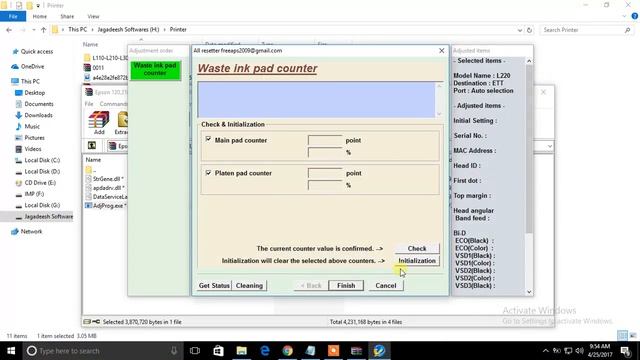The image size is (640, 360).
Task: Open File Explorer from the taskbar
Action: coord(242,351)
